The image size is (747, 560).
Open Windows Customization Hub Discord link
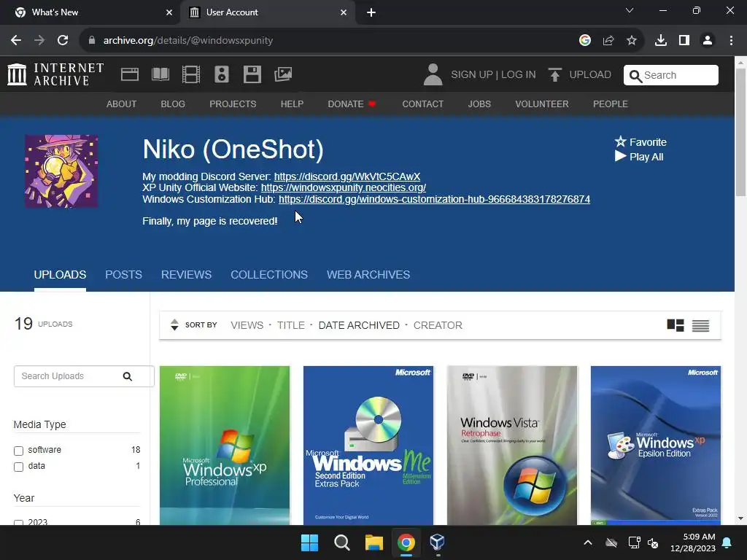[x=435, y=199]
